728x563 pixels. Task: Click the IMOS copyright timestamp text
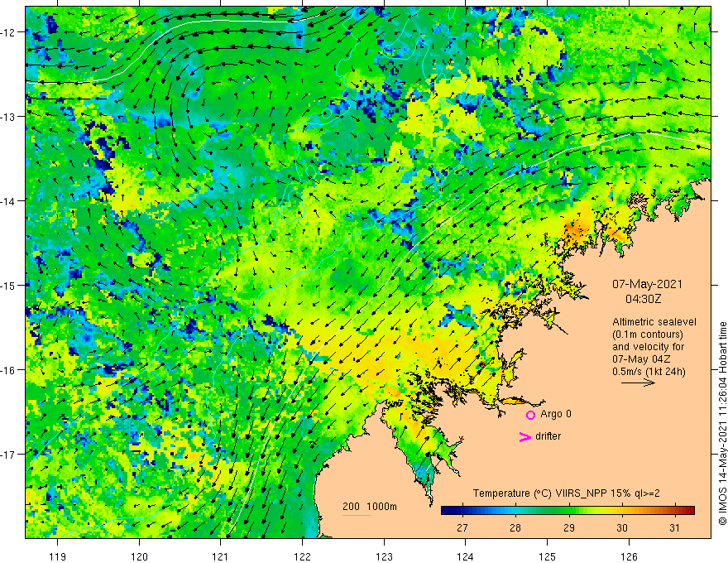(722, 423)
